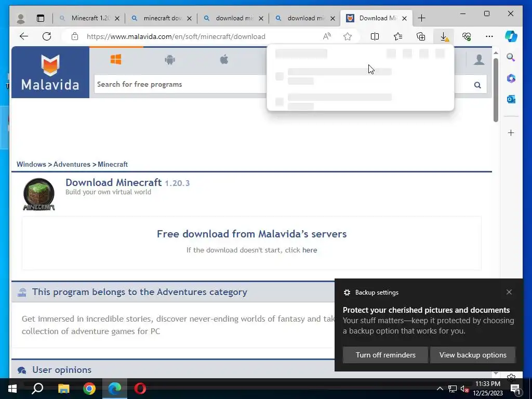Select the Android platform icon on Malavida
Screen dimensions: 532x399
coord(170,60)
